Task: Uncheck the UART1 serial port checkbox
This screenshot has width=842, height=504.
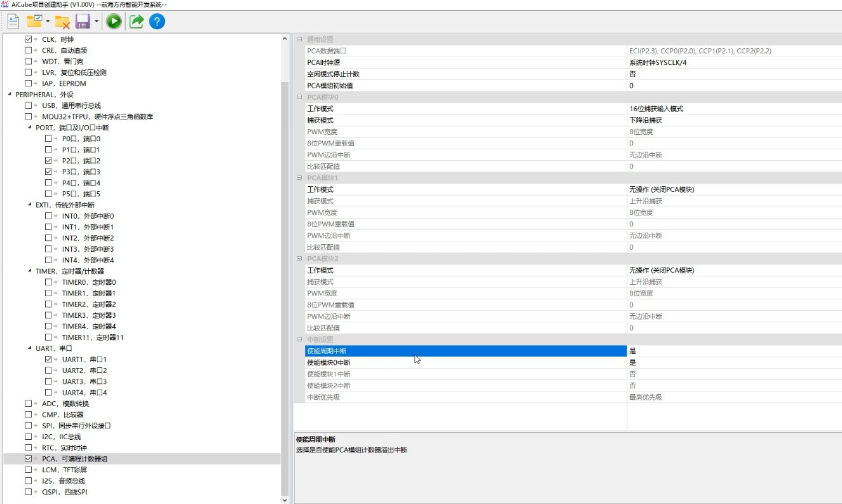Action: (x=48, y=359)
